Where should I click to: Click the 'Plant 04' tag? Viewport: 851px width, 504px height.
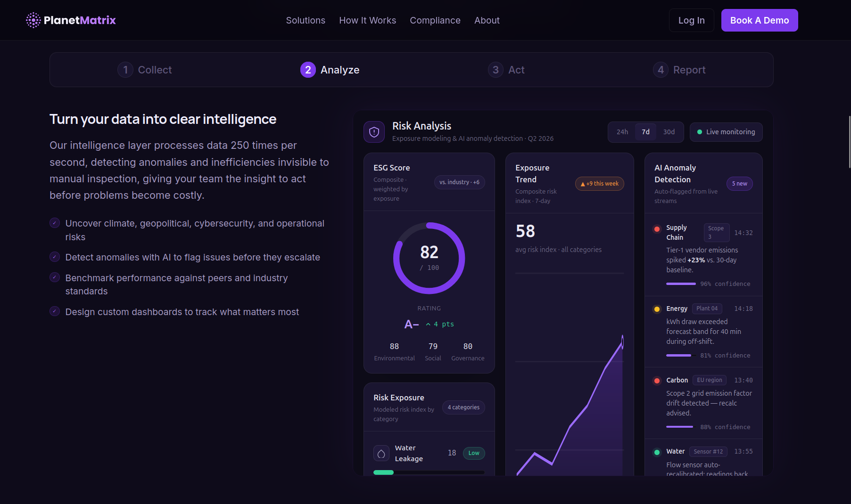pos(707,309)
